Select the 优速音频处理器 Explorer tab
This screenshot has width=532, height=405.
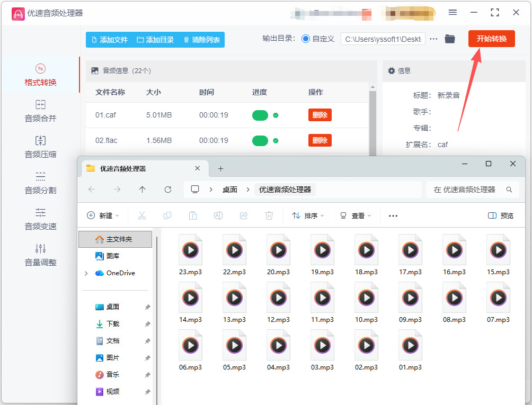click(145, 168)
